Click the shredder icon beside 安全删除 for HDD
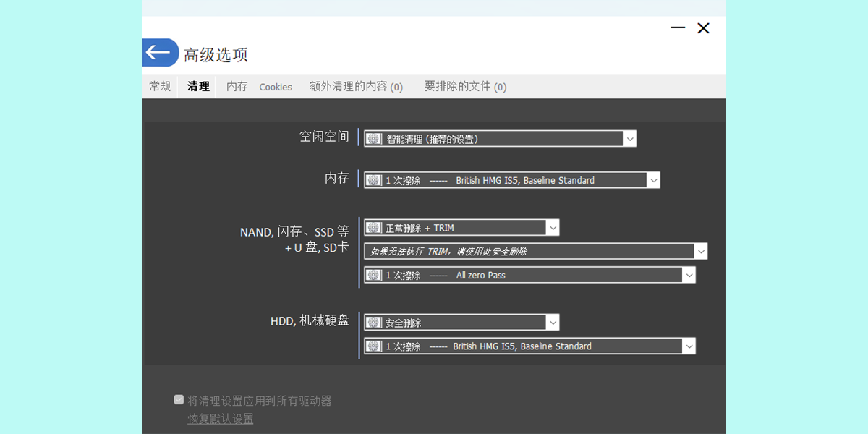This screenshot has width=868, height=434. pyautogui.click(x=374, y=322)
